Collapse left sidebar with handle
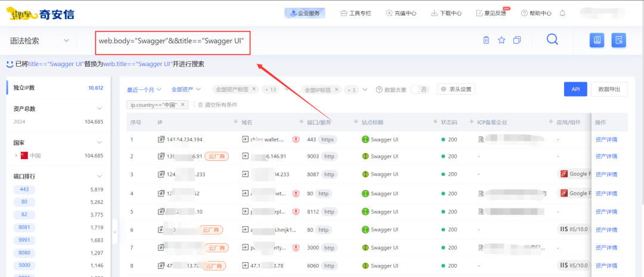 pos(114,232)
